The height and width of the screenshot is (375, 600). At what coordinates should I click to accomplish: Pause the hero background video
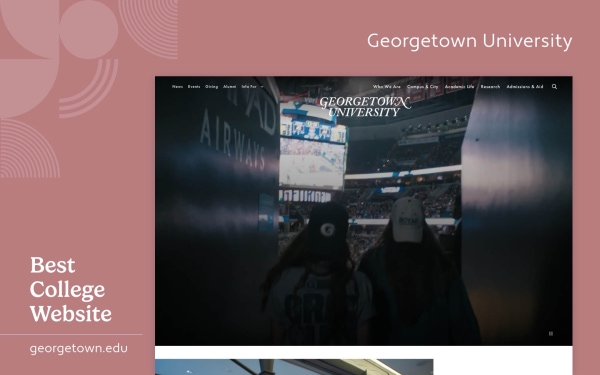click(x=551, y=334)
